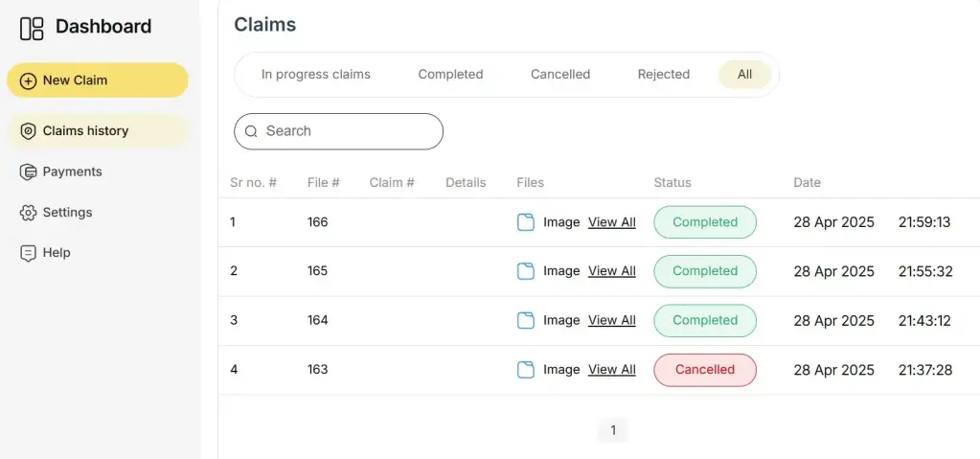Switch to the Completed claims tab
Viewport: 980px width, 459px height.
[x=450, y=75]
